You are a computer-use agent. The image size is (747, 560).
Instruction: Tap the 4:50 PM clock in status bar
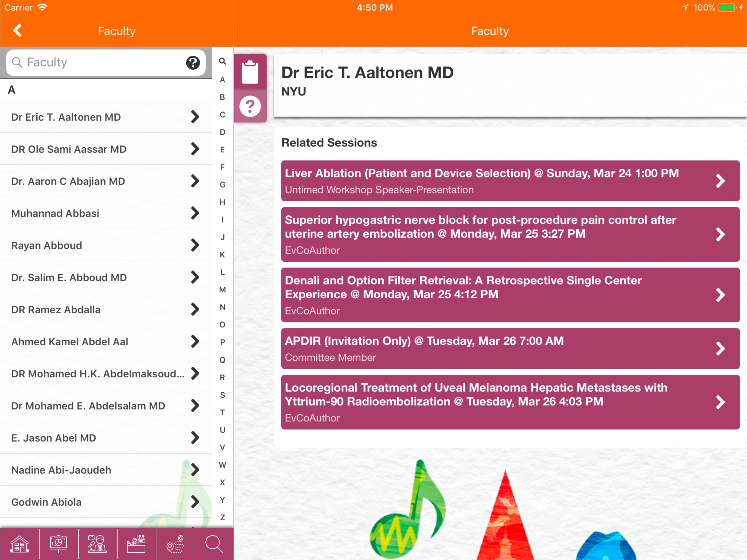(x=375, y=7)
